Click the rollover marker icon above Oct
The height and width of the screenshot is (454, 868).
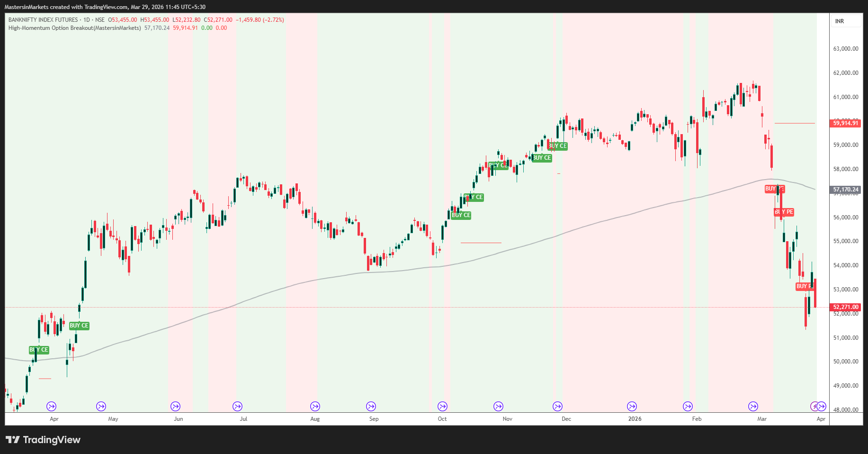[x=442, y=406]
